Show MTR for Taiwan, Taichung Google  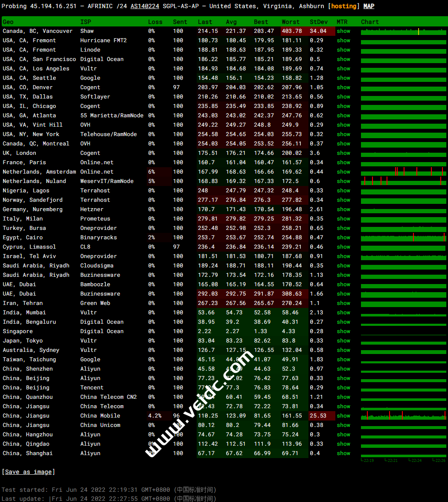click(x=343, y=360)
